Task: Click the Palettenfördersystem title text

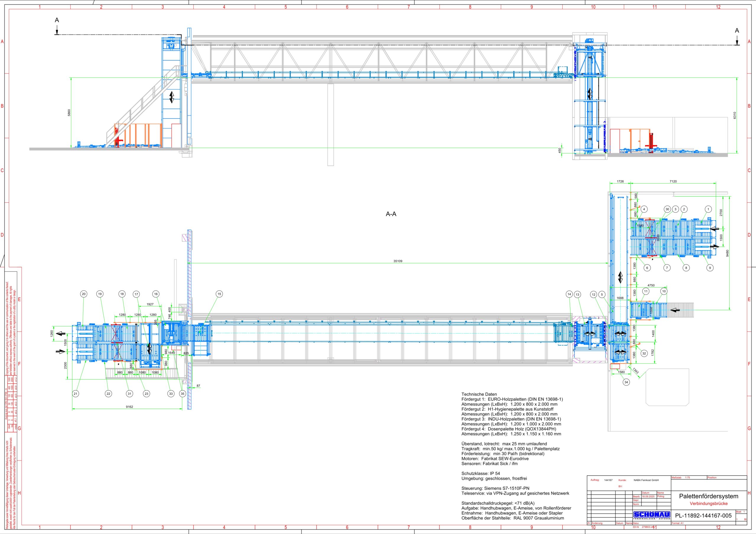Action: coord(708,496)
